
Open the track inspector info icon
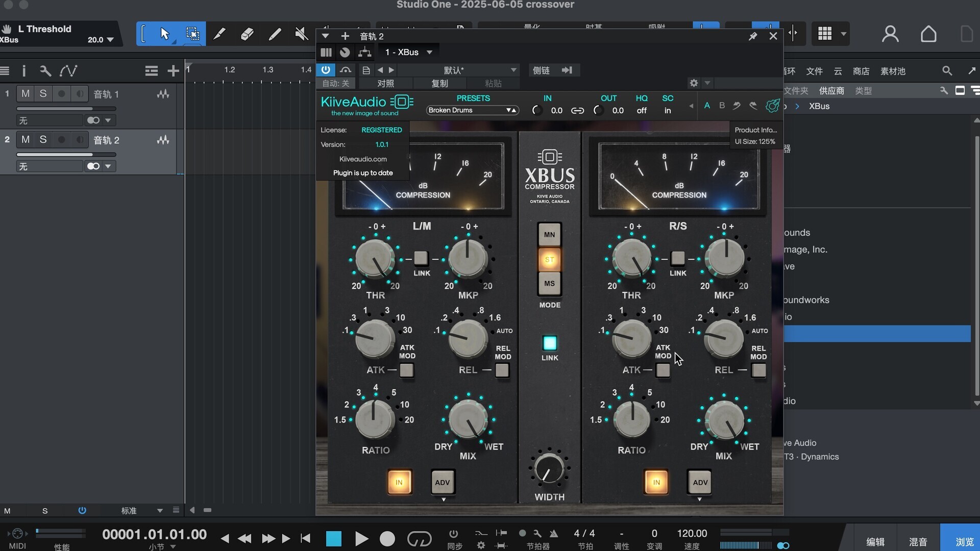pyautogui.click(x=23, y=71)
